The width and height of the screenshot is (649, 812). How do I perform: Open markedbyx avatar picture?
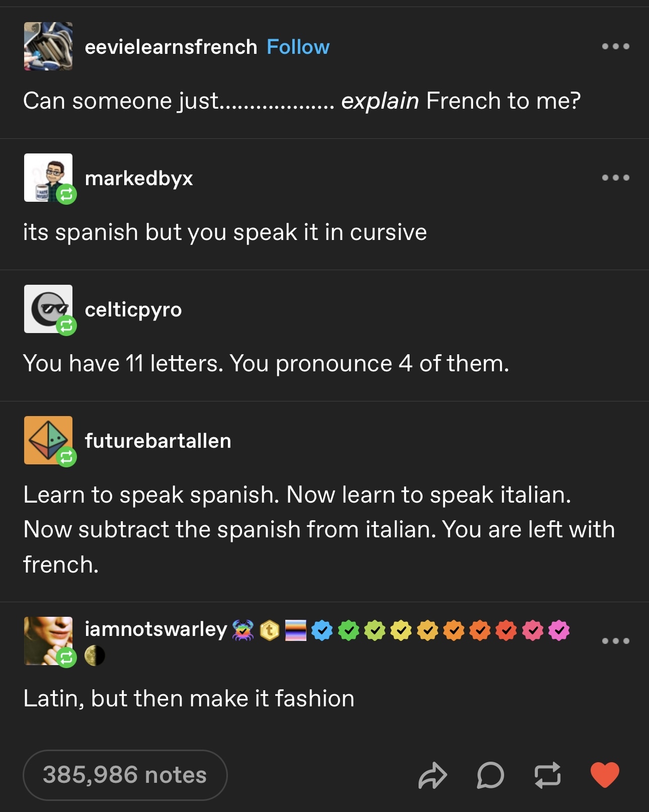click(48, 178)
